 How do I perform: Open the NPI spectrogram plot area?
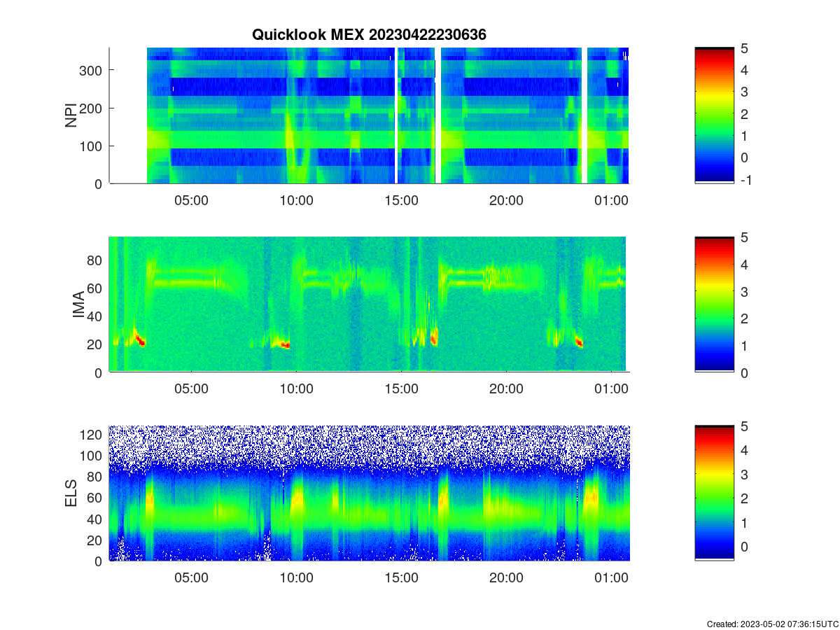369,115
